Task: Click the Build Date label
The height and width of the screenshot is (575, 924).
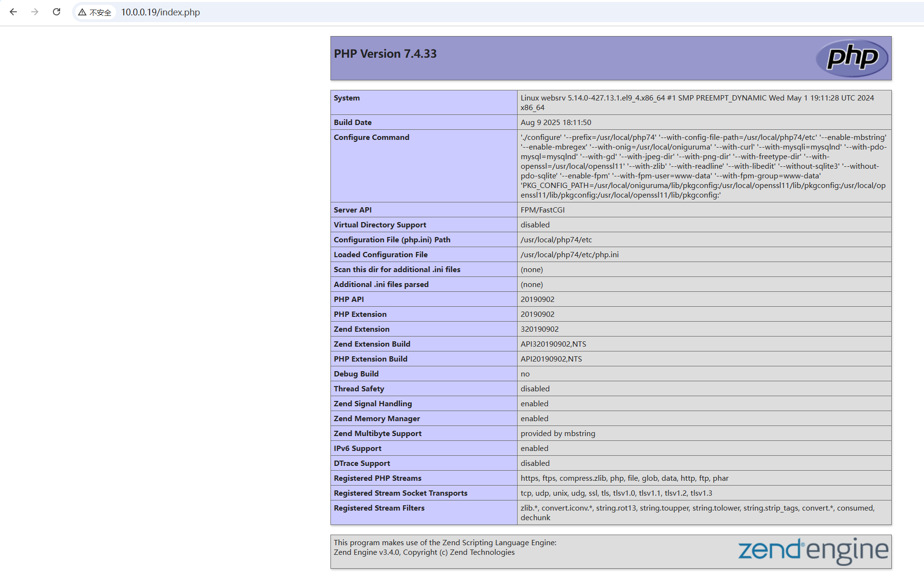Action: tap(353, 123)
